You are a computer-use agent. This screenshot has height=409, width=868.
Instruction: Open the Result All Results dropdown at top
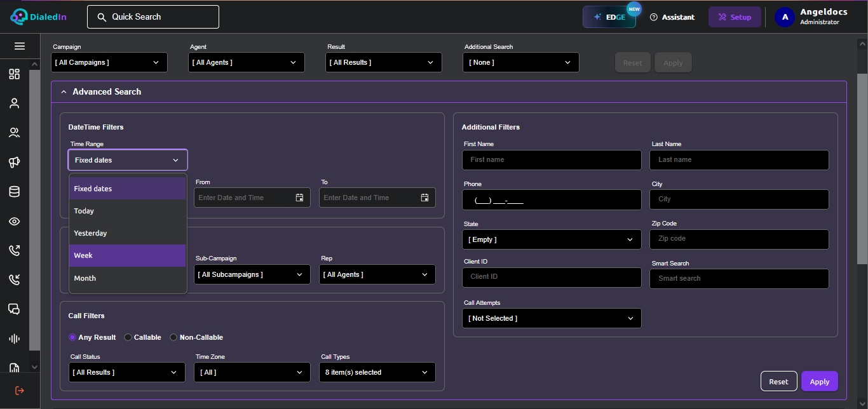[384, 62]
